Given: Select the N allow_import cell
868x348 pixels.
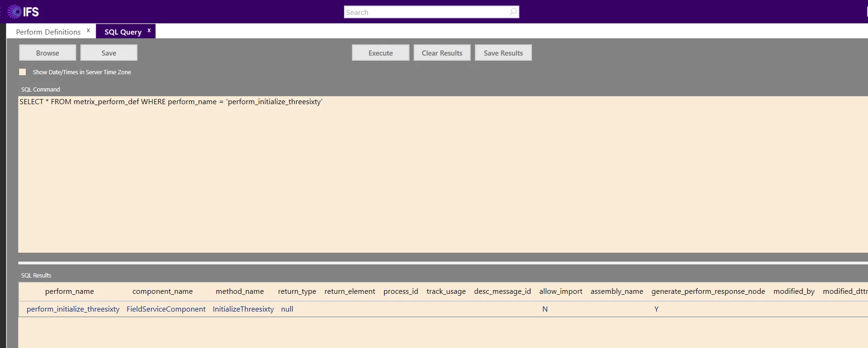Looking at the screenshot, I should 545,309.
